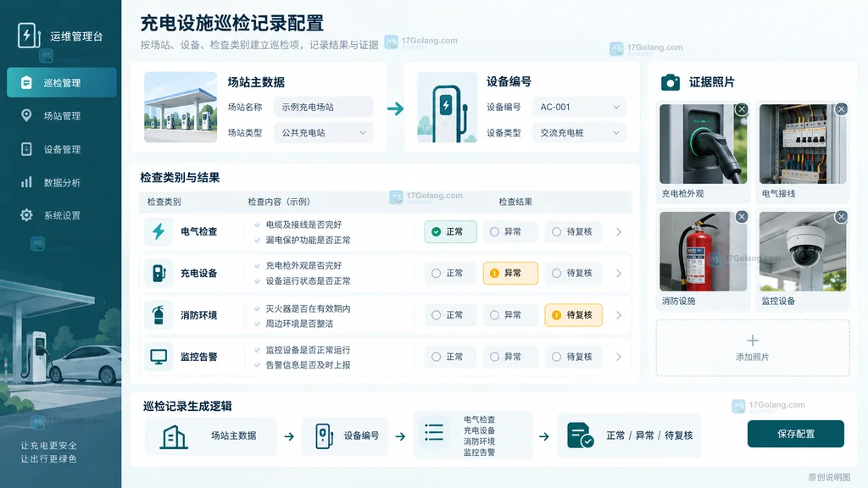Expand the 电气检查 row chevron

(619, 232)
